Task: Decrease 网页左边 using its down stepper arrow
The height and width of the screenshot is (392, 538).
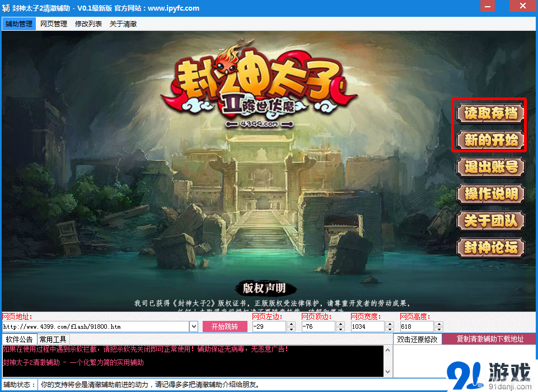Action: [291, 328]
